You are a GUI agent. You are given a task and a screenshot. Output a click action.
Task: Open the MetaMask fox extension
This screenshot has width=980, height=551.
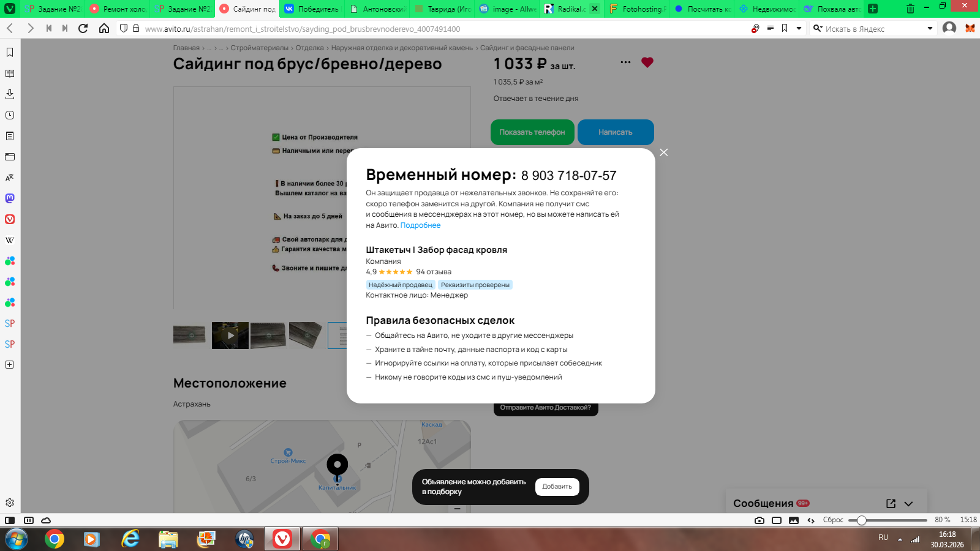tap(970, 28)
